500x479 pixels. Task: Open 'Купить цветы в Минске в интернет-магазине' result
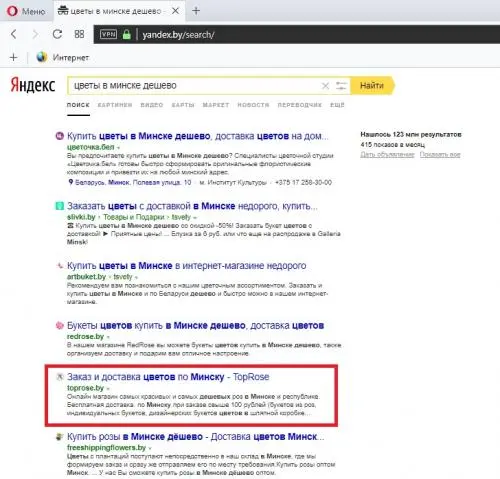(187, 266)
